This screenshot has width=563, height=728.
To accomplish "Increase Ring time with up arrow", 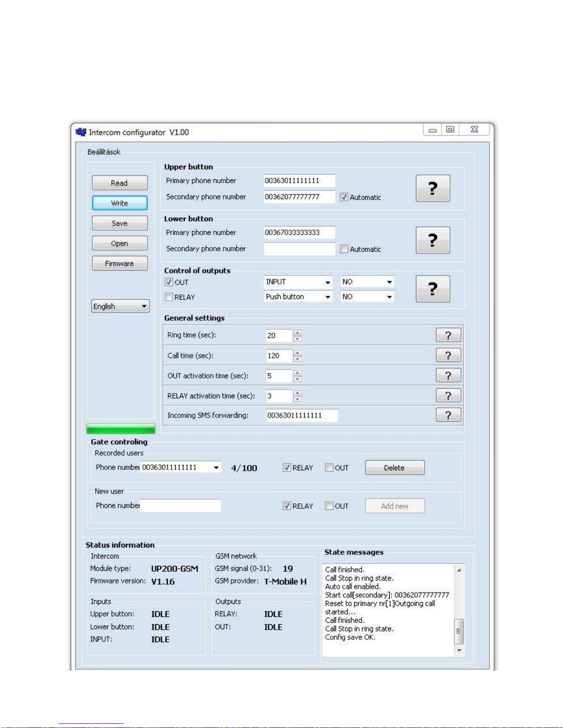I will [x=298, y=333].
